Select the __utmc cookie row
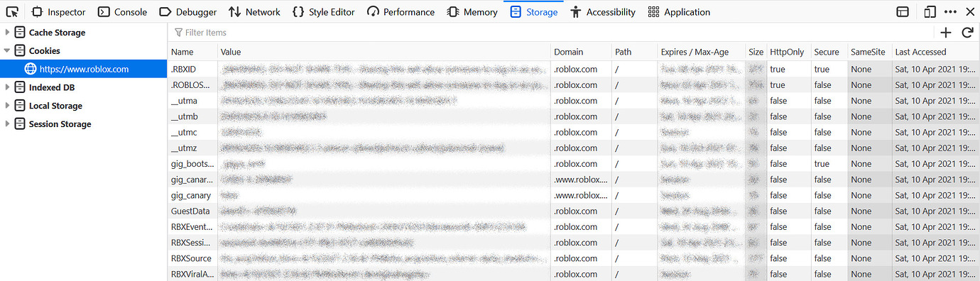Image resolution: width=980 pixels, height=281 pixels. click(x=574, y=132)
